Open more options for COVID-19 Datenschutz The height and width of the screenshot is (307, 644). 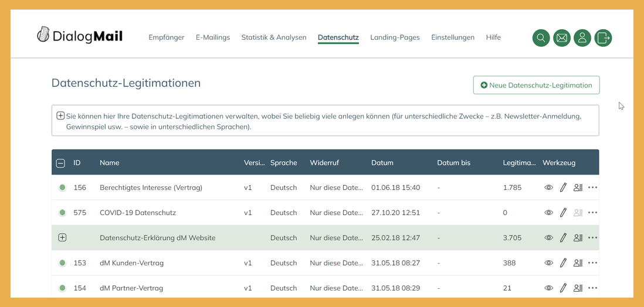[592, 213]
